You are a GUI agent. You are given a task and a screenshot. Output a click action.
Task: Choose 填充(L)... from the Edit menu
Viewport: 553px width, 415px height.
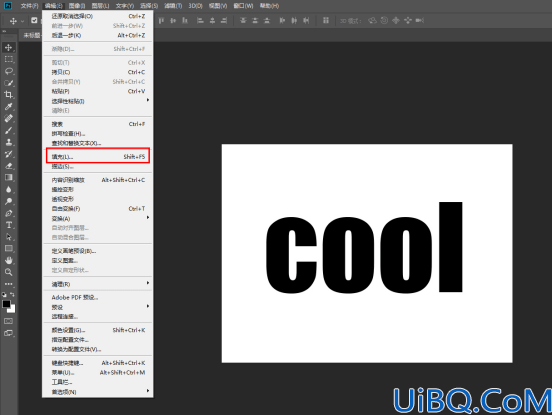(x=97, y=157)
